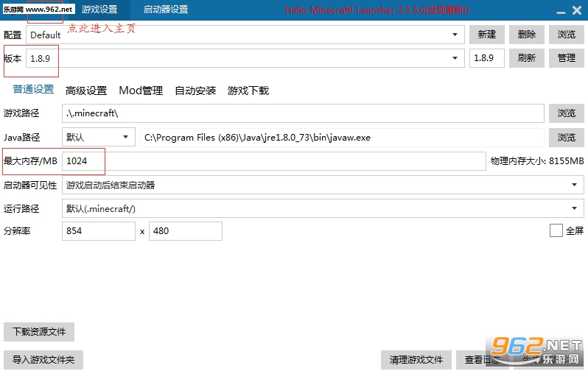Click the 最大内存 input field showing 1024
This screenshot has height=371, width=588.
(273, 160)
